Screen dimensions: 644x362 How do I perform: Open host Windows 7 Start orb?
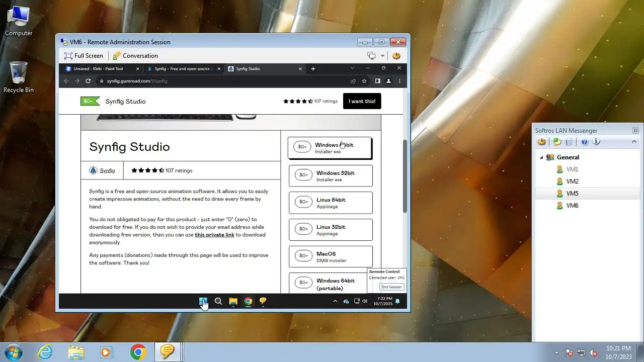pos(14,352)
